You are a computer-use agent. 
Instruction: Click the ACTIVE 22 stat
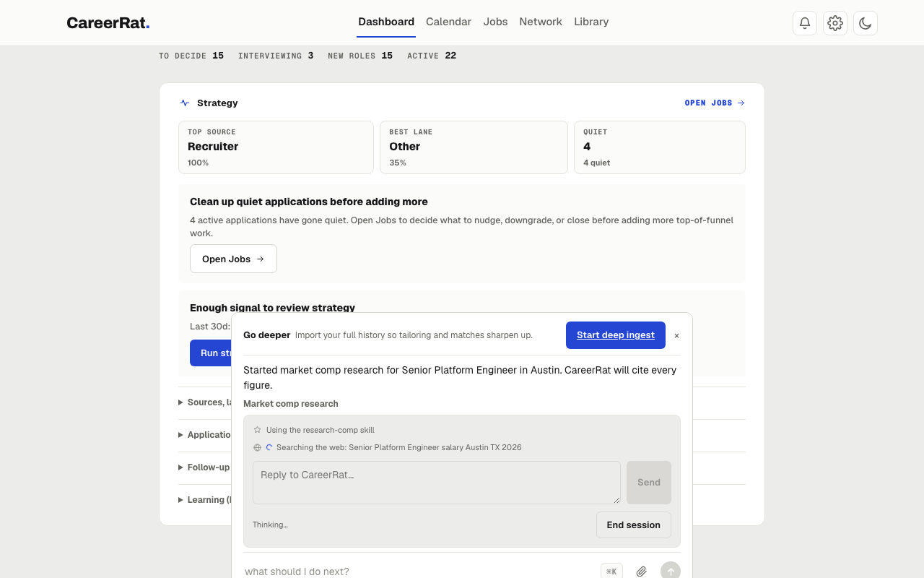pos(432,56)
